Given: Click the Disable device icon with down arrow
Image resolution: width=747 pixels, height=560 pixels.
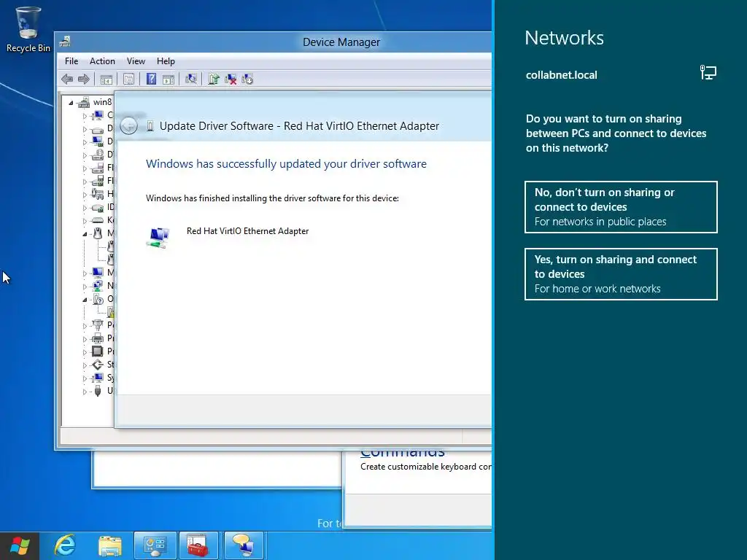Looking at the screenshot, I should pos(247,79).
